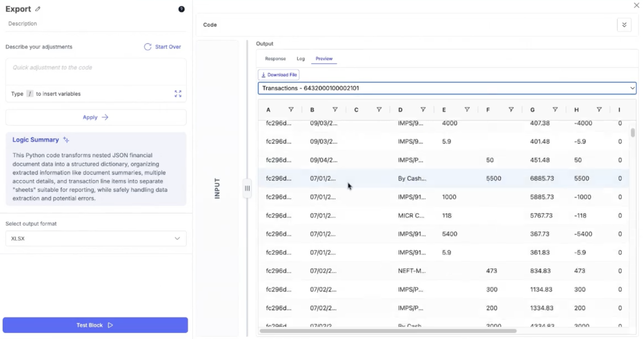Switch to the Response tab

(x=275, y=59)
